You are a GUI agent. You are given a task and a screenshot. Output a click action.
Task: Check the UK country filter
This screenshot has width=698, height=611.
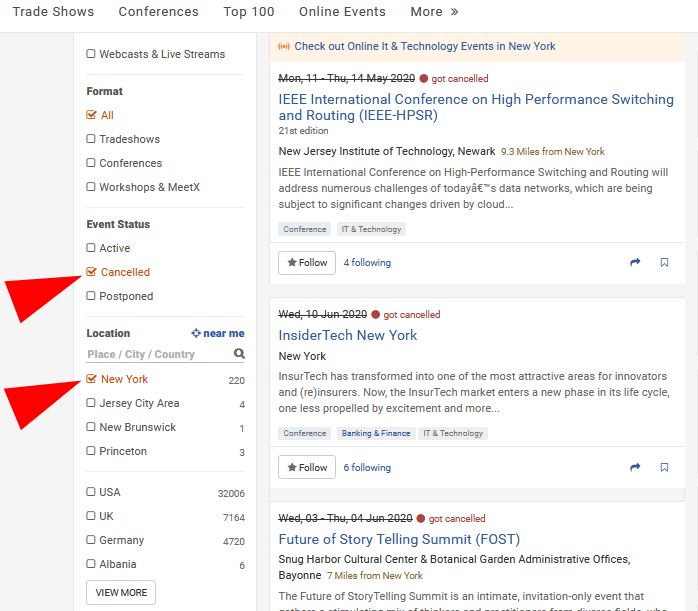[91, 516]
